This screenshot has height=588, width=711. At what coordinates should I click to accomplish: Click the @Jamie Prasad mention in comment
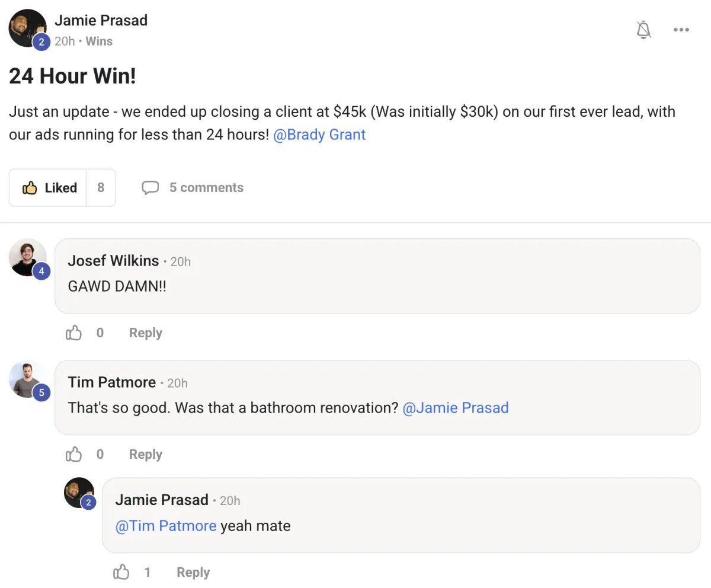(x=455, y=408)
